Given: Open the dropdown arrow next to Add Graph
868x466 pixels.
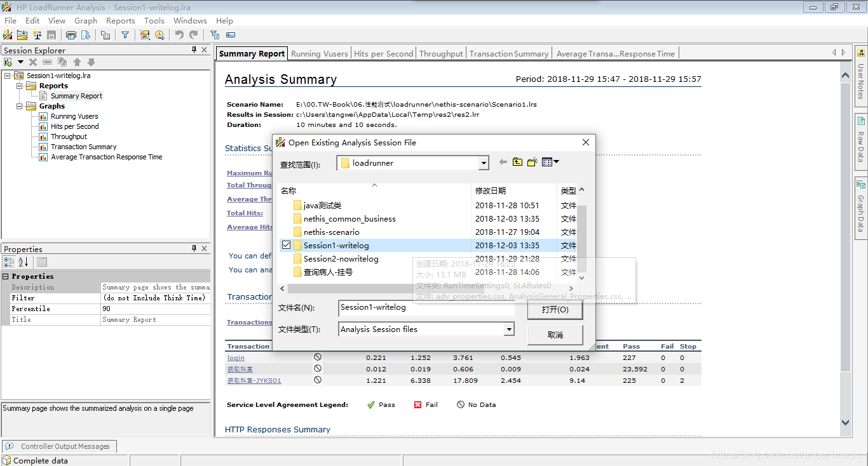Looking at the screenshot, I should coord(20,62).
